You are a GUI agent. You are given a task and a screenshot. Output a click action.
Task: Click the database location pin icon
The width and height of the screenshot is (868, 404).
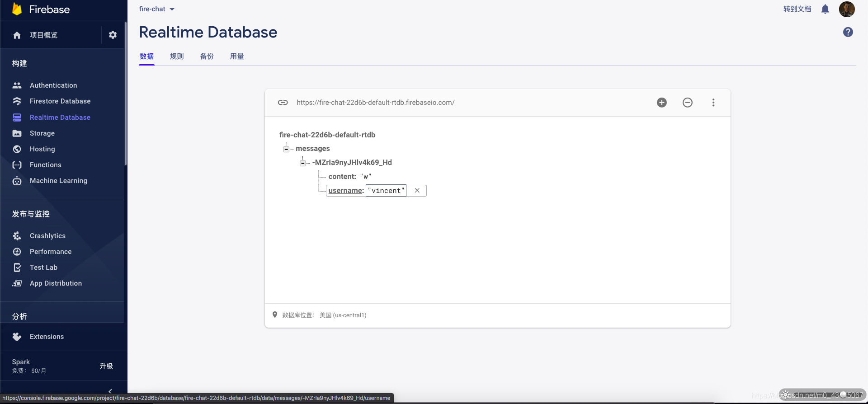(x=275, y=315)
